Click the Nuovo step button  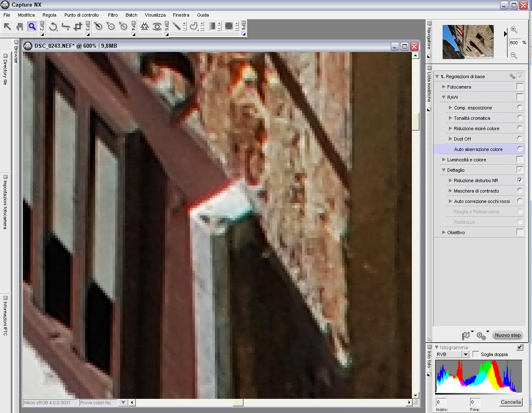(x=507, y=335)
